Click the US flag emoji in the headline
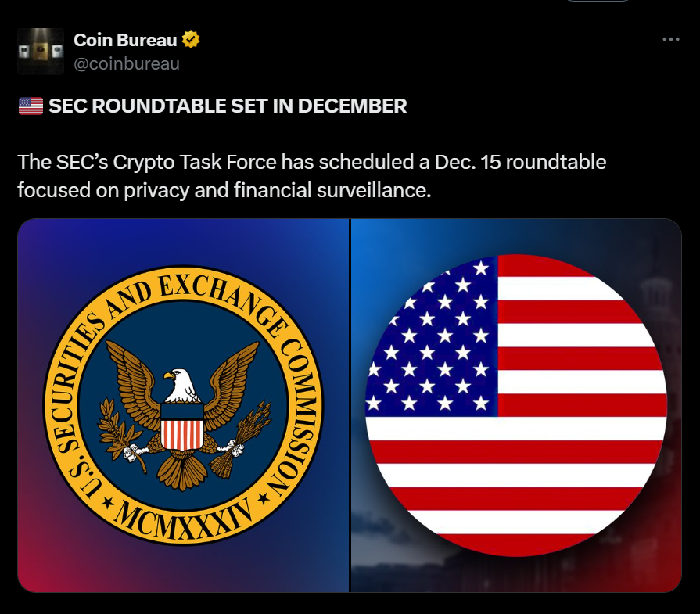 click(x=31, y=106)
